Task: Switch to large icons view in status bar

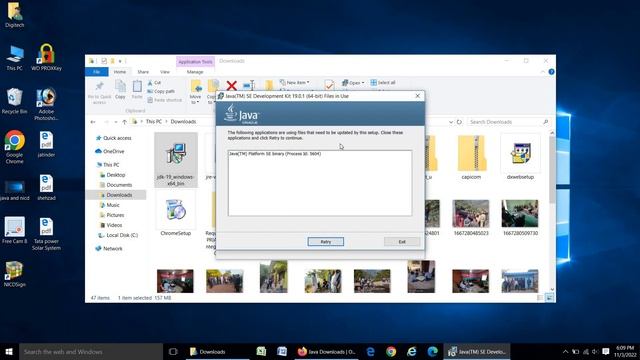Action: (x=549, y=298)
